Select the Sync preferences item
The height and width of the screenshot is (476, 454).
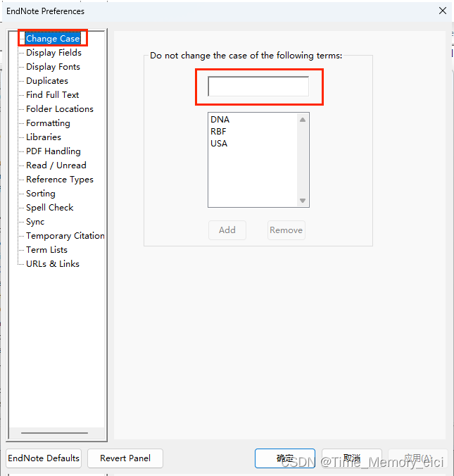point(35,222)
